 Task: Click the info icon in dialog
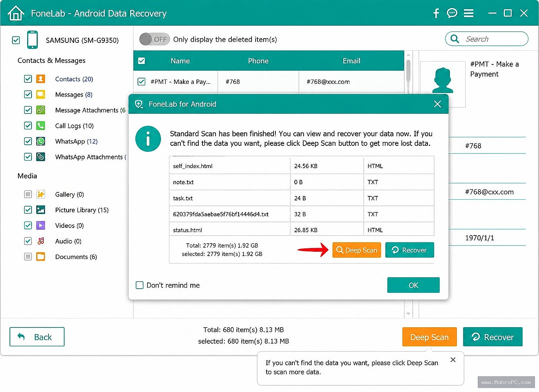pos(148,139)
